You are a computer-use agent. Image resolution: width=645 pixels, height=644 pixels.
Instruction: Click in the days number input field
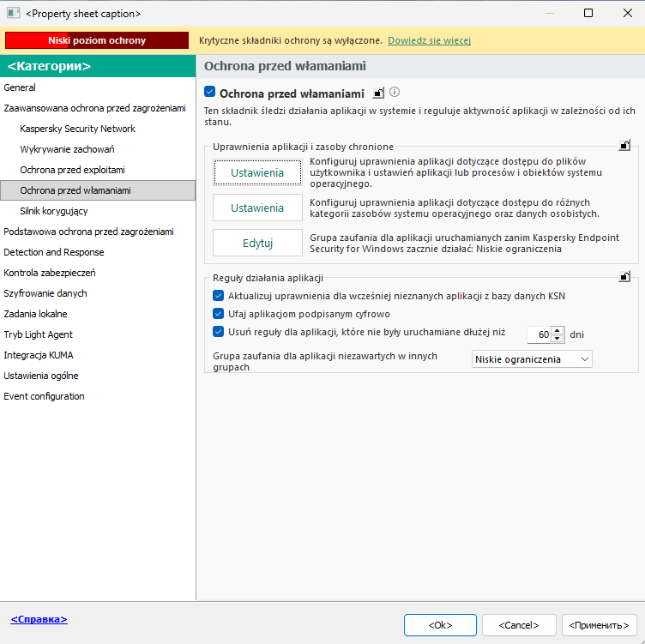[x=538, y=334]
